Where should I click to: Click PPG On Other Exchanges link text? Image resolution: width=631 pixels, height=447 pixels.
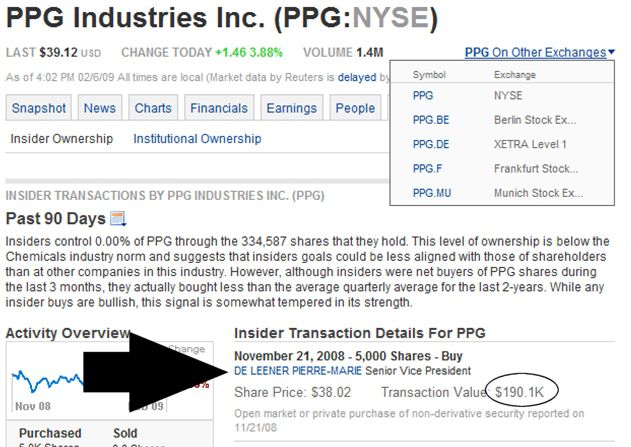click(535, 52)
